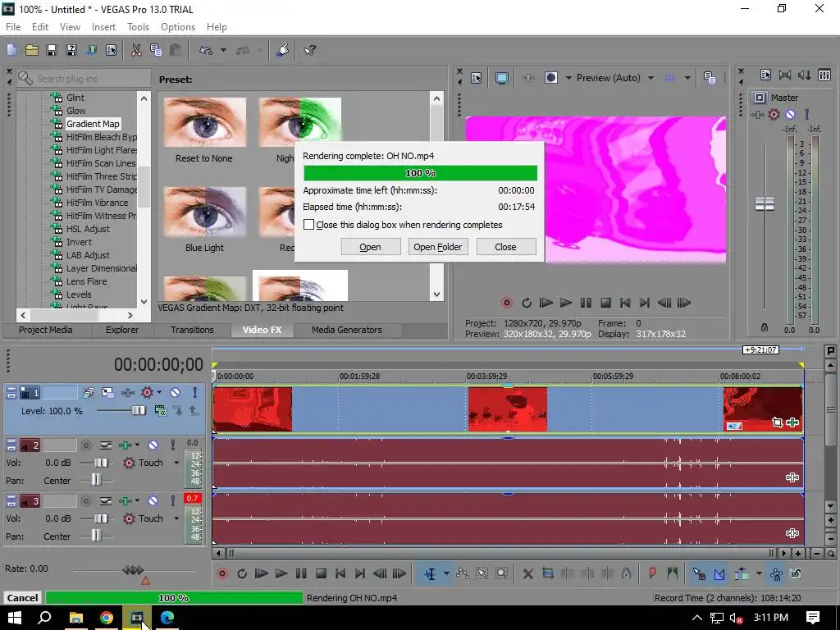Toggle Loop Playback in transport bar
This screenshot has width=840, height=630.
click(242, 573)
